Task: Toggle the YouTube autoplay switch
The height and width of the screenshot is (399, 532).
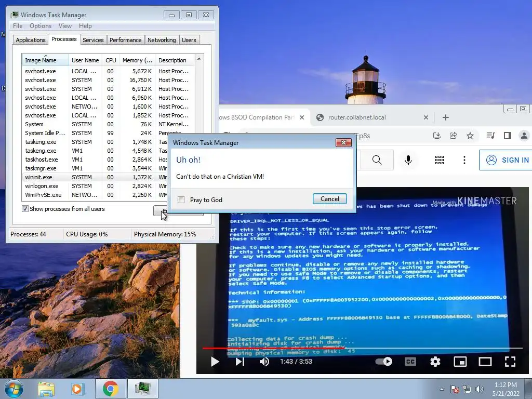Action: click(x=384, y=362)
